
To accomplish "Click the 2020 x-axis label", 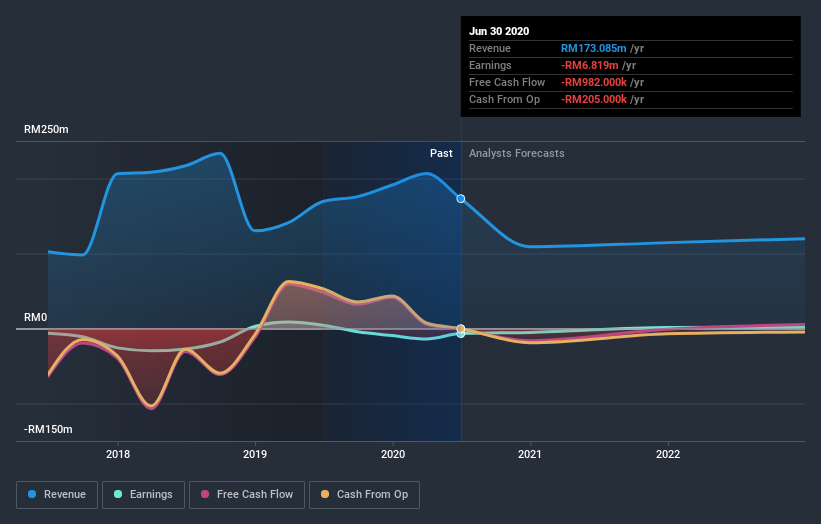I will [x=393, y=454].
